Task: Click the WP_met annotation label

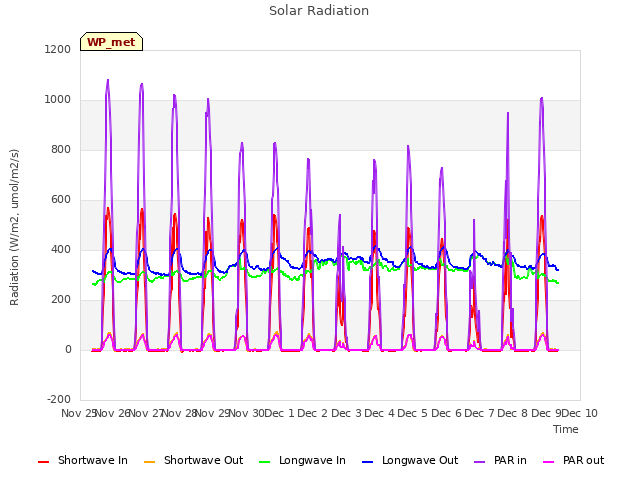Action: pyautogui.click(x=111, y=42)
